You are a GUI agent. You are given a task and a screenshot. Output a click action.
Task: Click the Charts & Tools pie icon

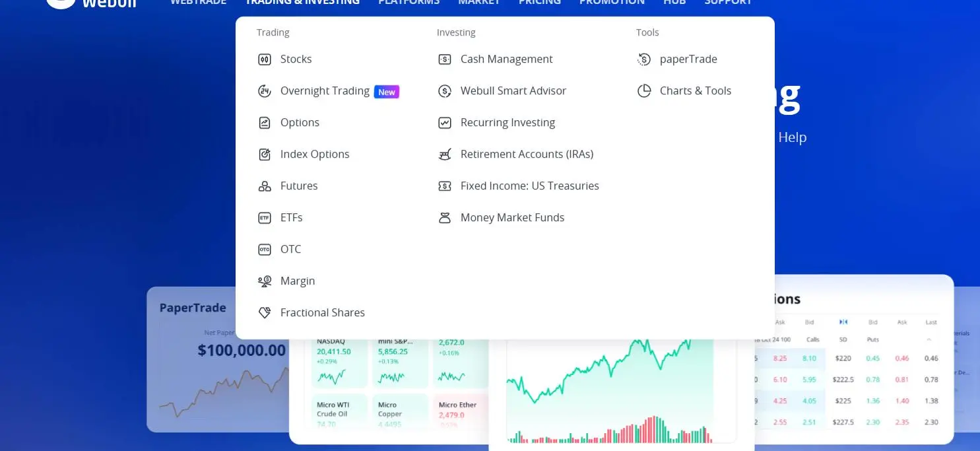pyautogui.click(x=644, y=91)
